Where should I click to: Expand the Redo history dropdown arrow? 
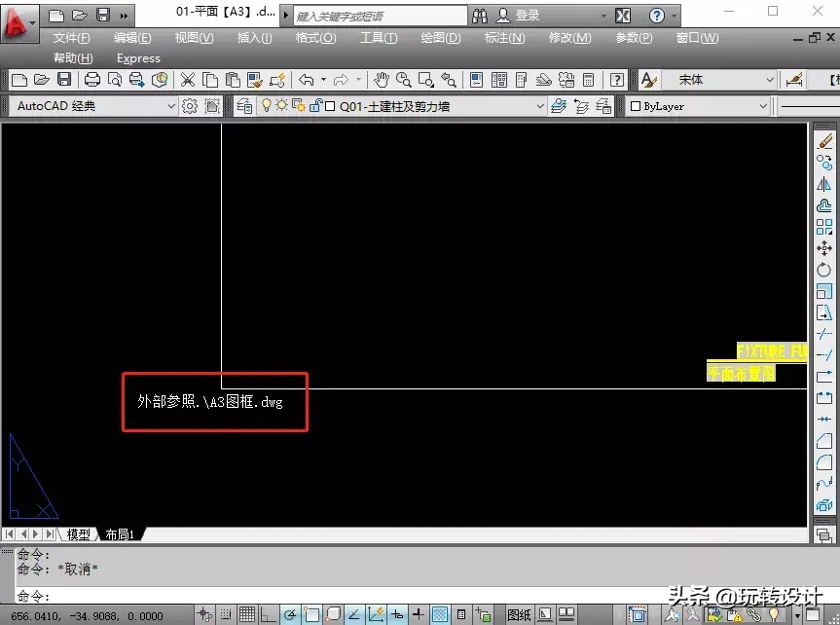point(358,80)
